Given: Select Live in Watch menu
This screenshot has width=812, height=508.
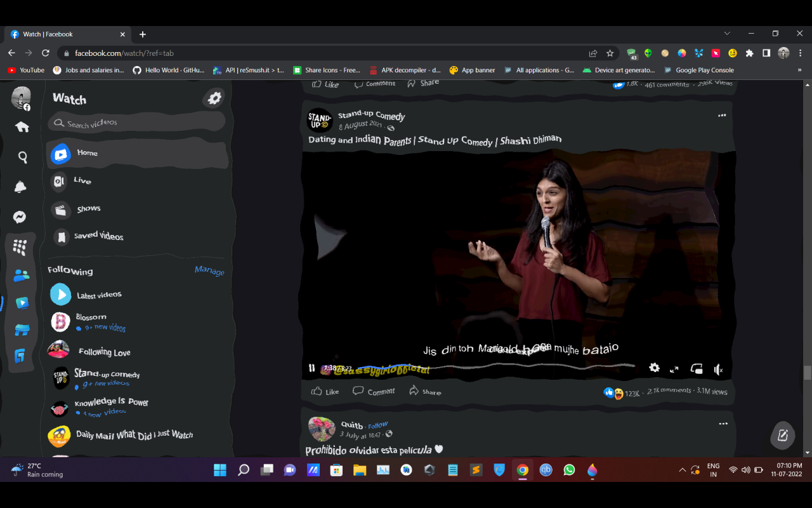Looking at the screenshot, I should [x=82, y=181].
